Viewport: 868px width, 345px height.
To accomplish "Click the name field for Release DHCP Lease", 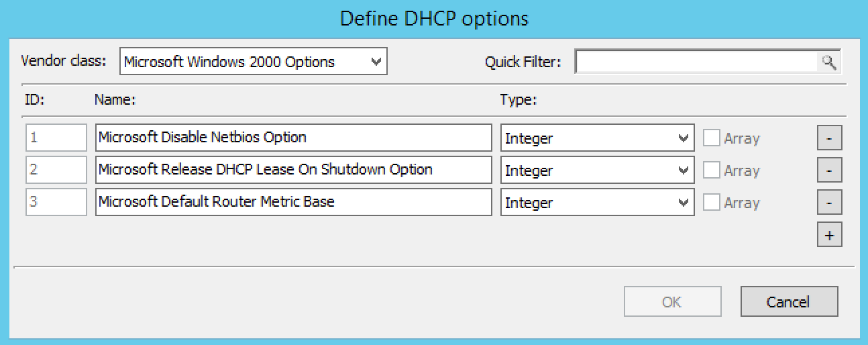I will click(293, 170).
